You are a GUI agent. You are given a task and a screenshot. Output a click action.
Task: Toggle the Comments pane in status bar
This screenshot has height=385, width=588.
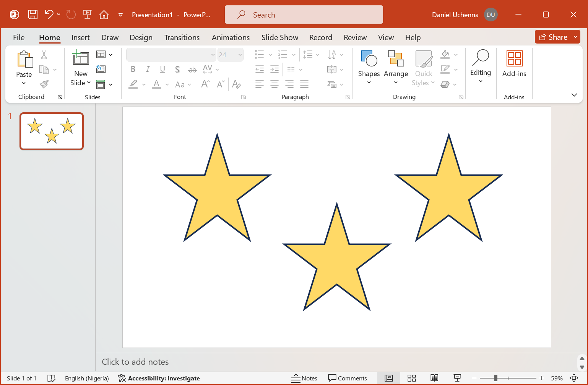pyautogui.click(x=348, y=378)
